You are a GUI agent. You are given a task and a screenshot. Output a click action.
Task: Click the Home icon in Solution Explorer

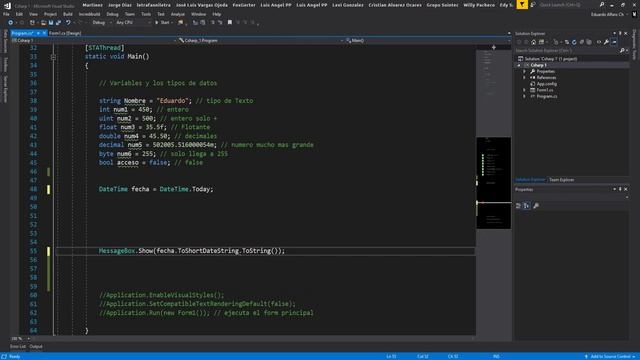[x=533, y=42]
